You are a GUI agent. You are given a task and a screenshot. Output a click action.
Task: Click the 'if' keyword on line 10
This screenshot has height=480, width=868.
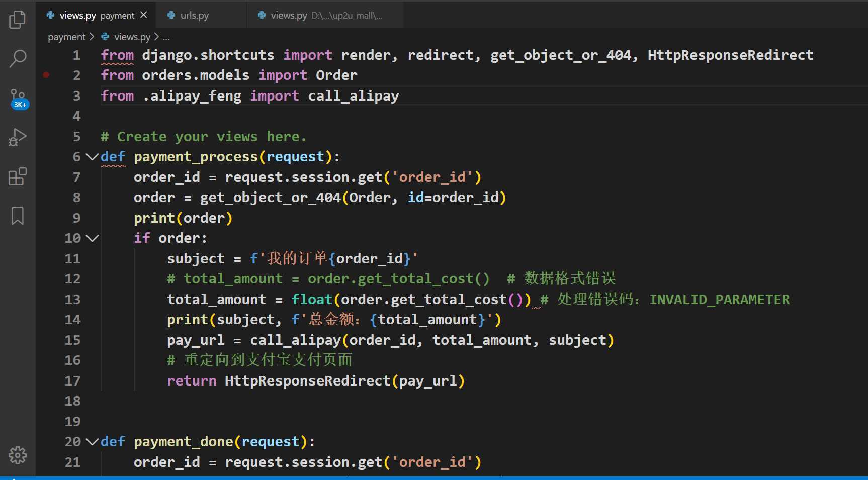tap(142, 238)
